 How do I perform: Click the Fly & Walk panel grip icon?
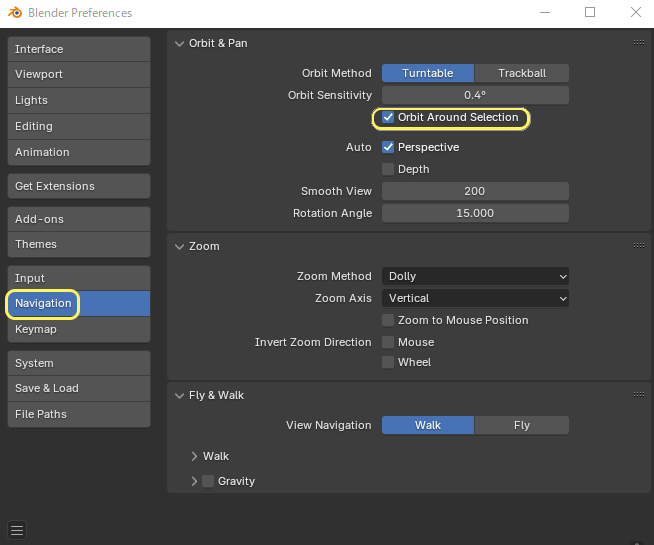pos(638,395)
